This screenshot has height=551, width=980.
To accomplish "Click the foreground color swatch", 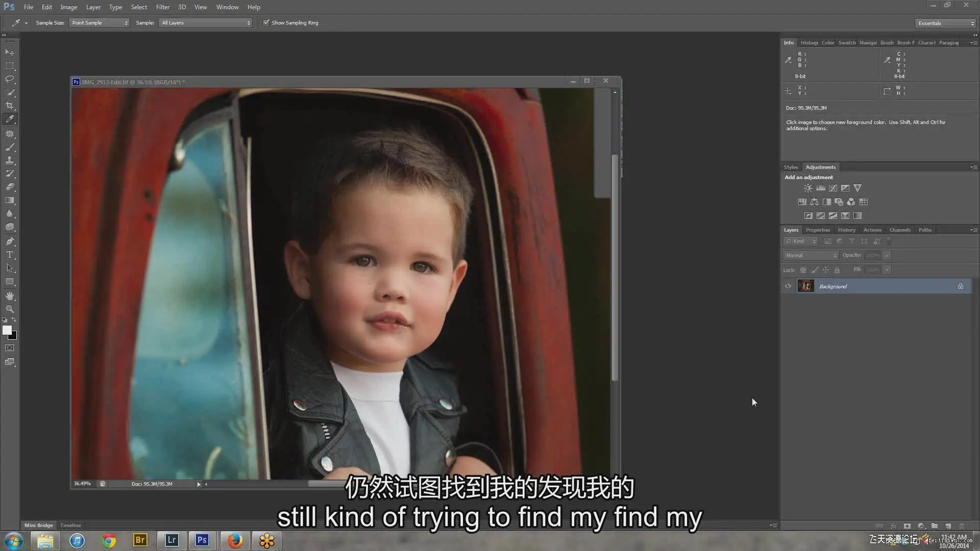I will (x=7, y=330).
